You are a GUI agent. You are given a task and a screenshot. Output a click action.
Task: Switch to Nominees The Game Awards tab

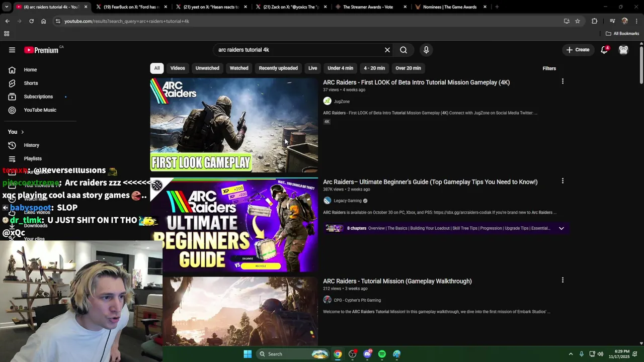451,7
